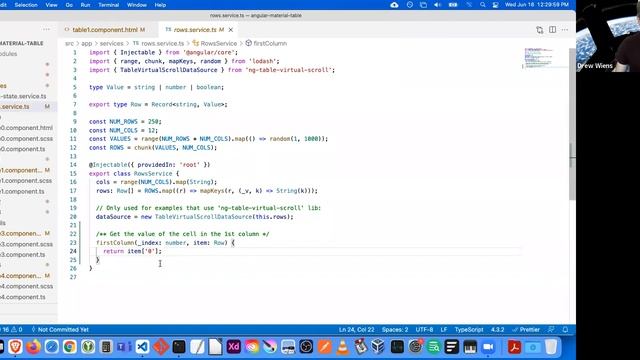Screen dimensions: 640x360
Task: Open the notifications bell in status bar
Action: pos(565,329)
